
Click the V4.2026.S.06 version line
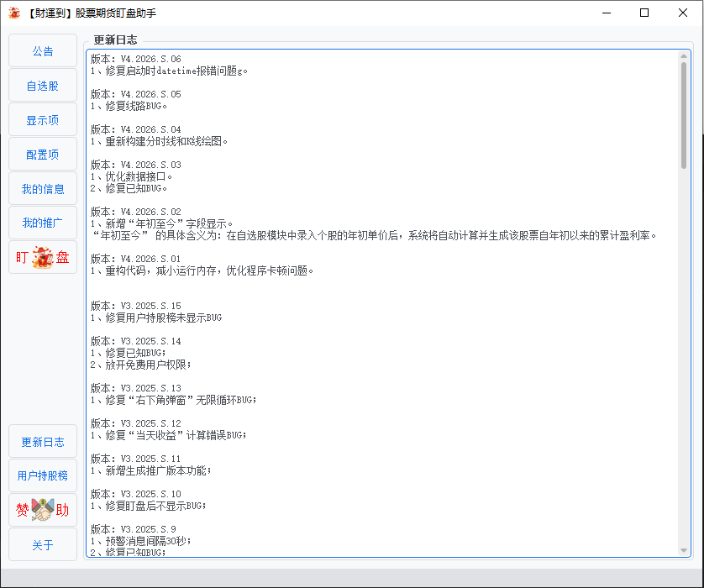134,59
